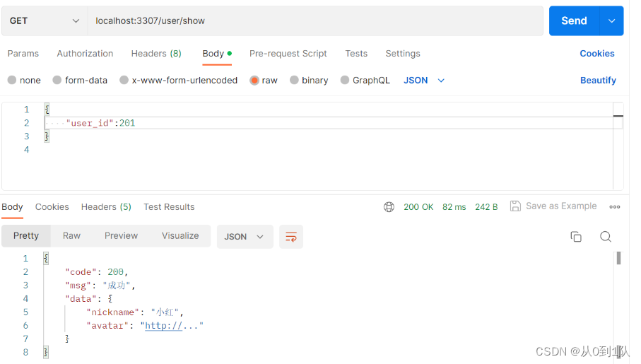Open the request body JSON type dropdown
The width and height of the screenshot is (641, 364).
click(424, 80)
